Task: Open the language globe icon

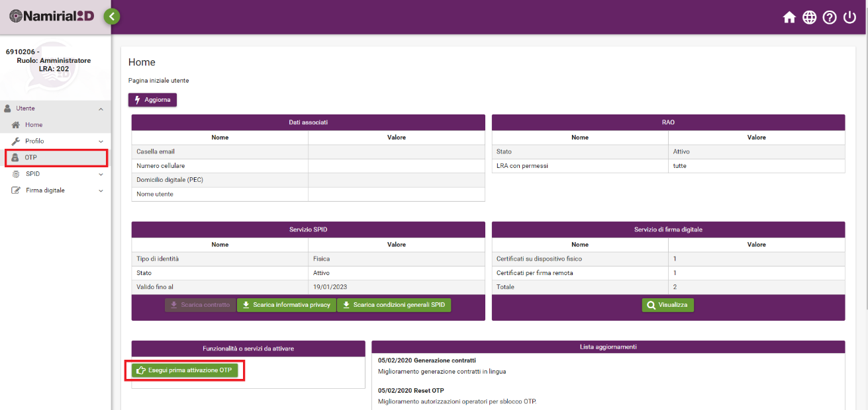Action: point(809,18)
